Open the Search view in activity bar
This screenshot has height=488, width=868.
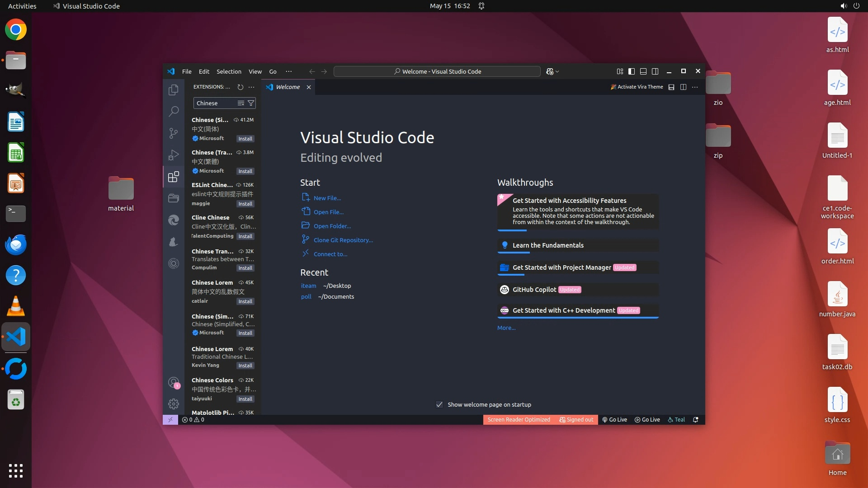174,111
